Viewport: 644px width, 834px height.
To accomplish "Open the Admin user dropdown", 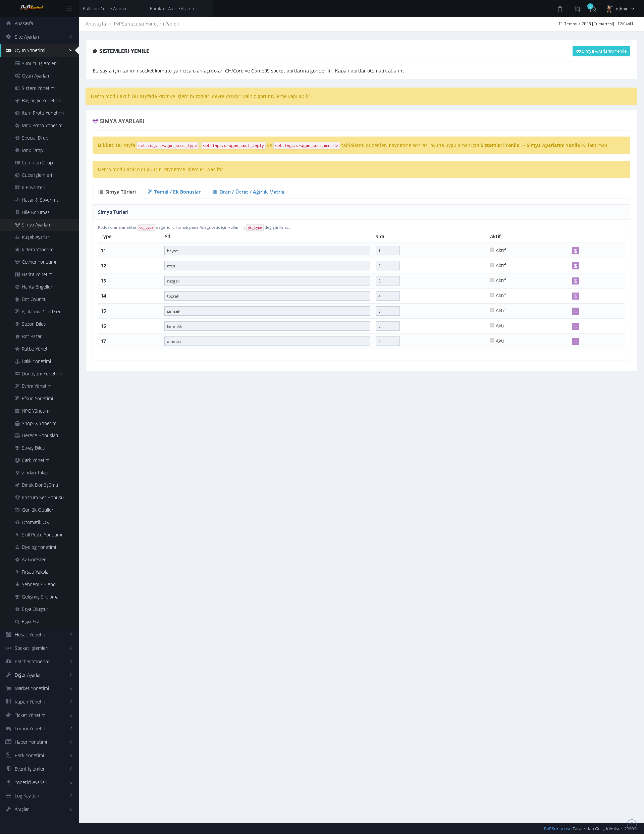I will pos(620,8).
